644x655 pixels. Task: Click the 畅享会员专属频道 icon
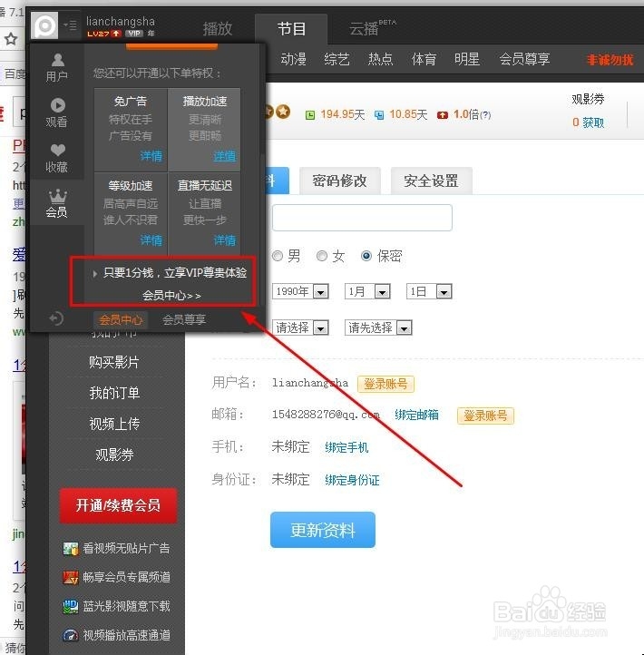tap(71, 577)
